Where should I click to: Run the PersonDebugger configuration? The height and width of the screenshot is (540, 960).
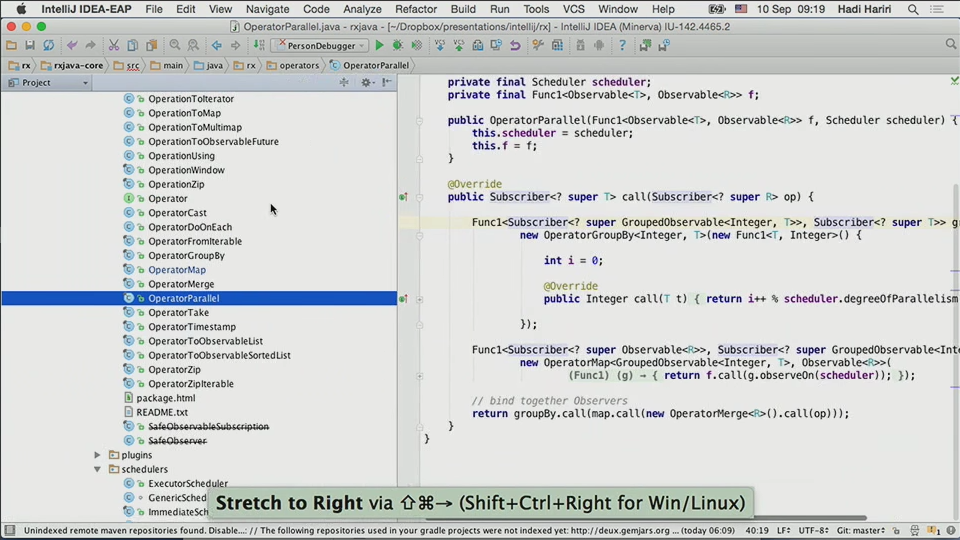point(379,46)
